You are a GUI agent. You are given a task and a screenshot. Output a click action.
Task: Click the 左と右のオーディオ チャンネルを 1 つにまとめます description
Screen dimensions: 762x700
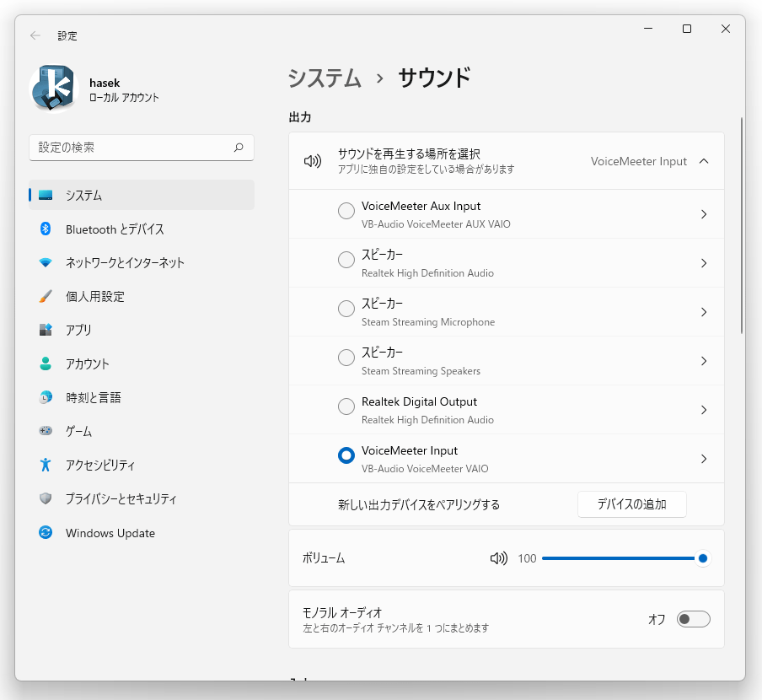click(395, 628)
